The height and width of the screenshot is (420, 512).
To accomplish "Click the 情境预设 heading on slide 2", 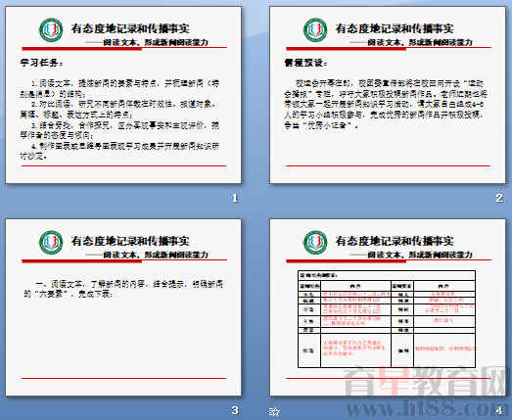I will pos(305,63).
